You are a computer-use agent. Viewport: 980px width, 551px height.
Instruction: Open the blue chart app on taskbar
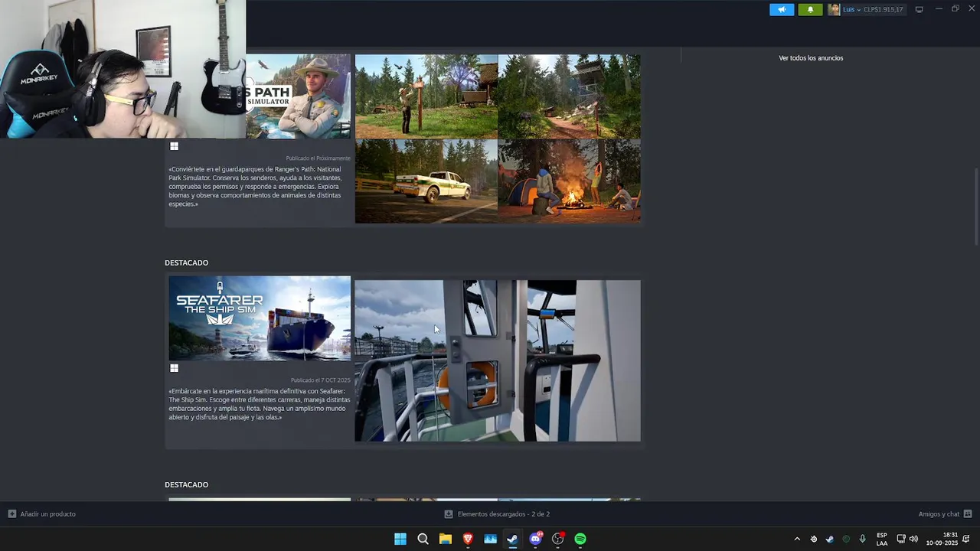490,539
